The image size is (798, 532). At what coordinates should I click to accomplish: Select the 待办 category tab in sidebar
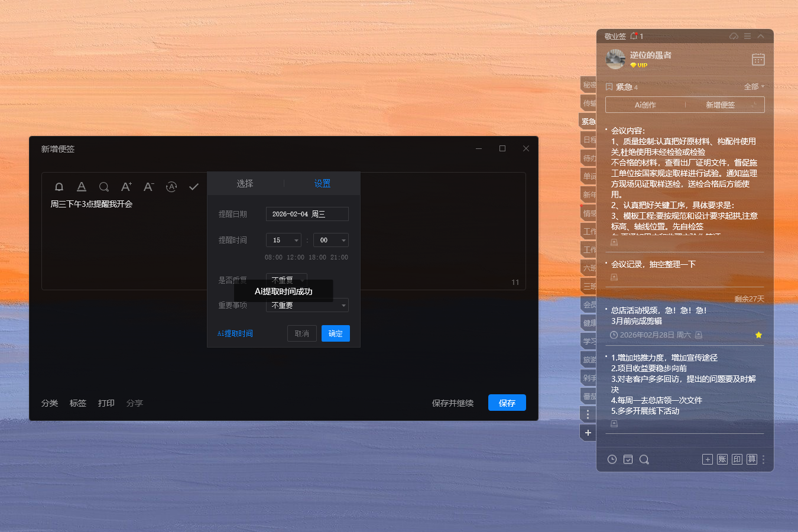588,158
